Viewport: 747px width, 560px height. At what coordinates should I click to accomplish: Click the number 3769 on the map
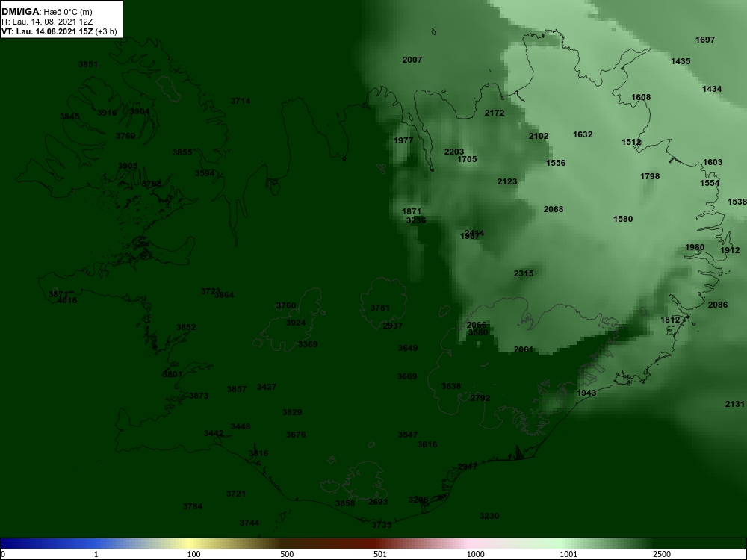pyautogui.click(x=125, y=136)
